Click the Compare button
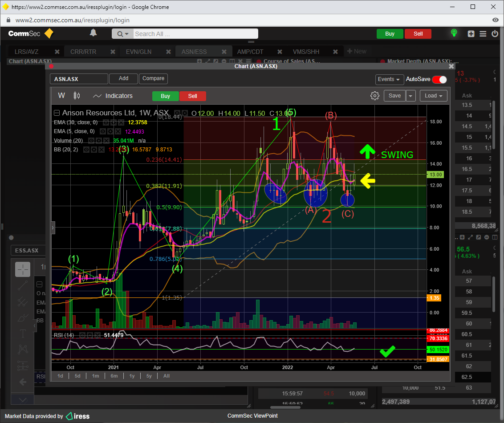504x423 pixels. coord(153,78)
